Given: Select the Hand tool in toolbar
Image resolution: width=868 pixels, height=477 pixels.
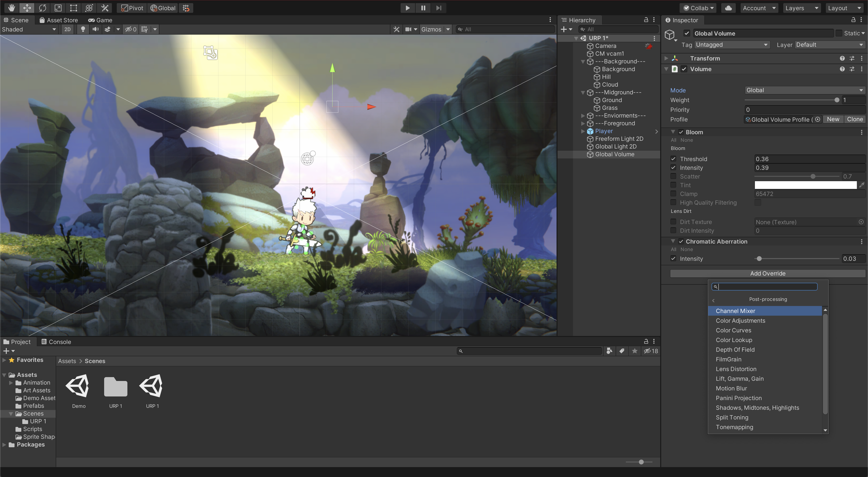Looking at the screenshot, I should (11, 8).
